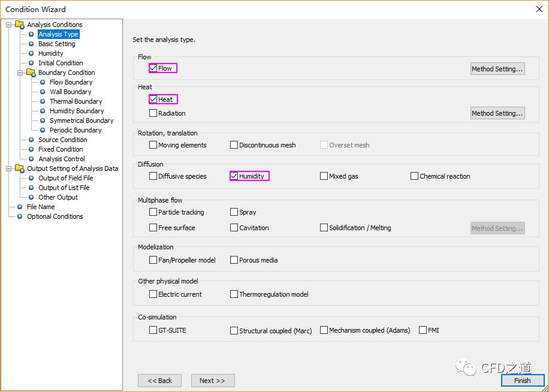
Task: Disable the Humidity diffusion checkbox
Action: click(x=234, y=176)
